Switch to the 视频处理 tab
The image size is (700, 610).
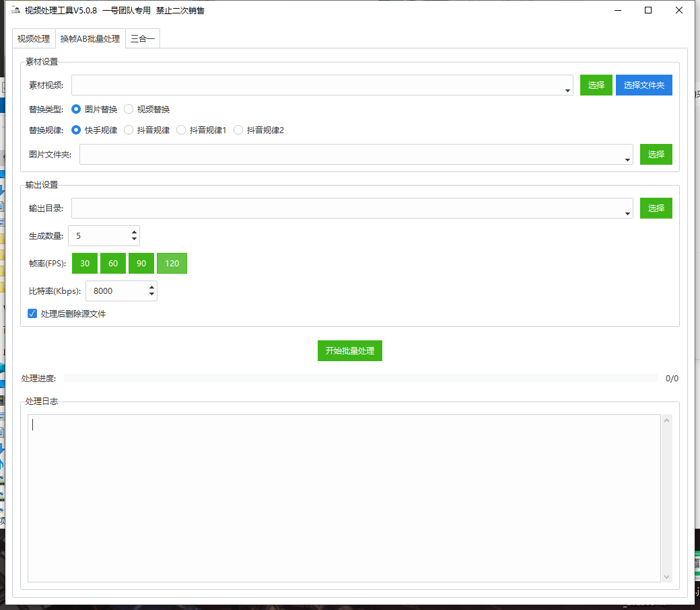[x=34, y=39]
